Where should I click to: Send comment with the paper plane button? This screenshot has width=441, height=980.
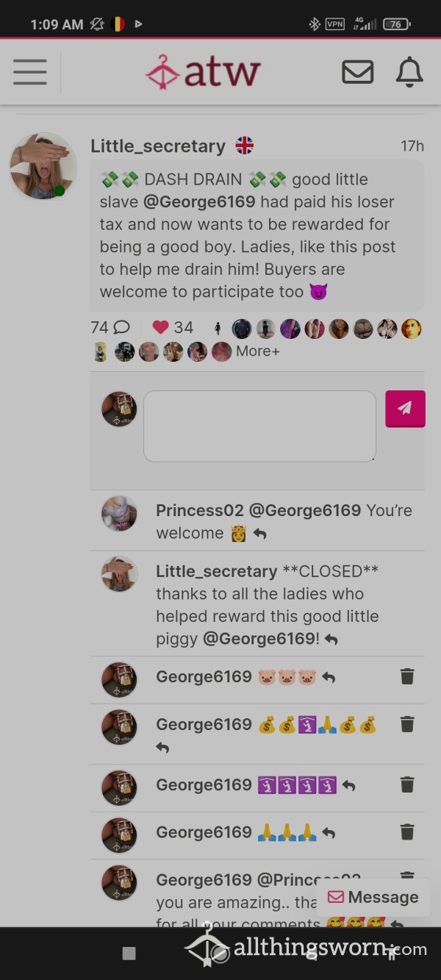pos(405,409)
